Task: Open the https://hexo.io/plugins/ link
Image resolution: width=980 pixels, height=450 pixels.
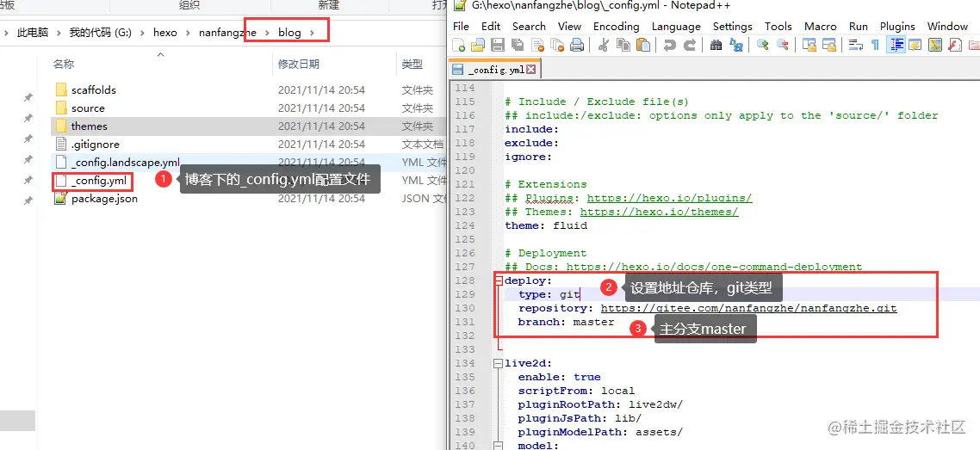Action: coord(669,198)
